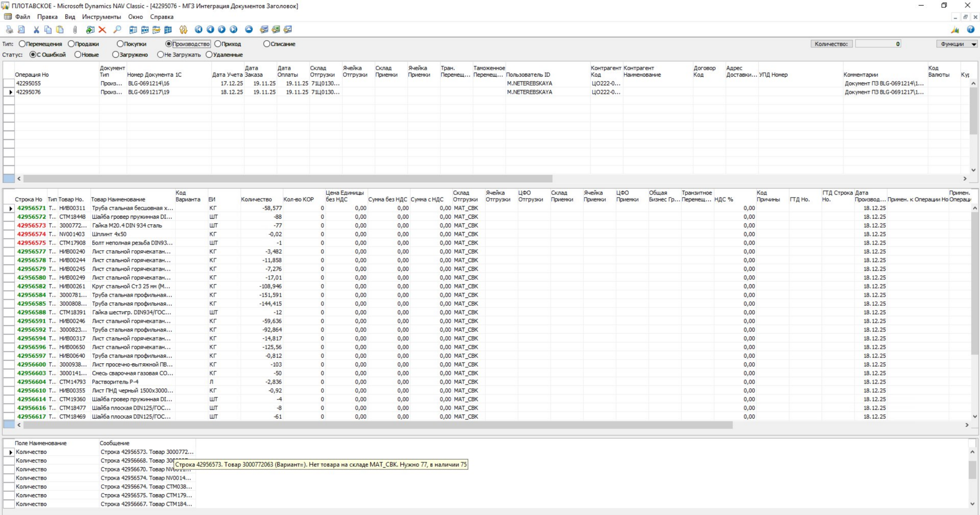Click the Print toolbar icon
The image size is (980, 515).
pos(9,30)
